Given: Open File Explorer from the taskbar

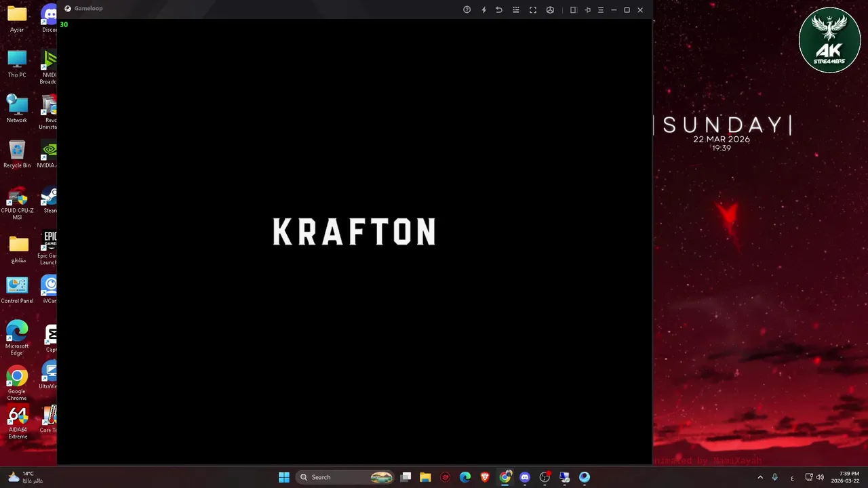Looking at the screenshot, I should [425, 477].
